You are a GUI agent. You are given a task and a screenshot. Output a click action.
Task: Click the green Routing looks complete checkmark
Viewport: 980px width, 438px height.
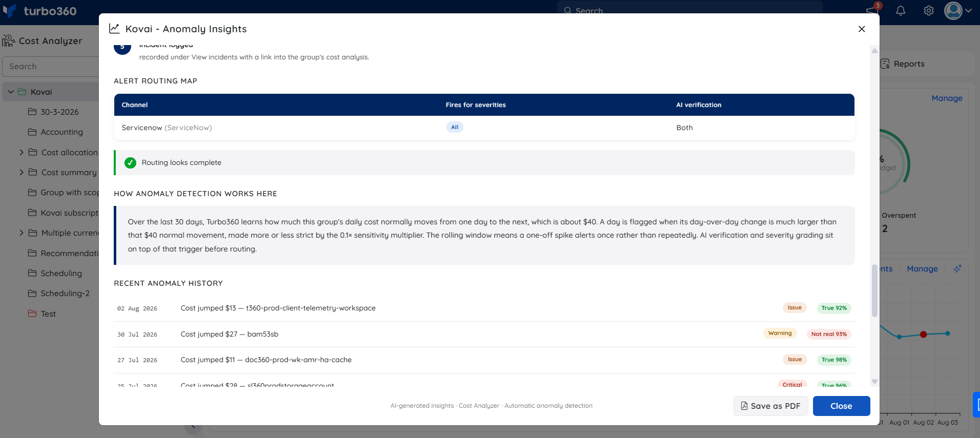[x=130, y=162]
